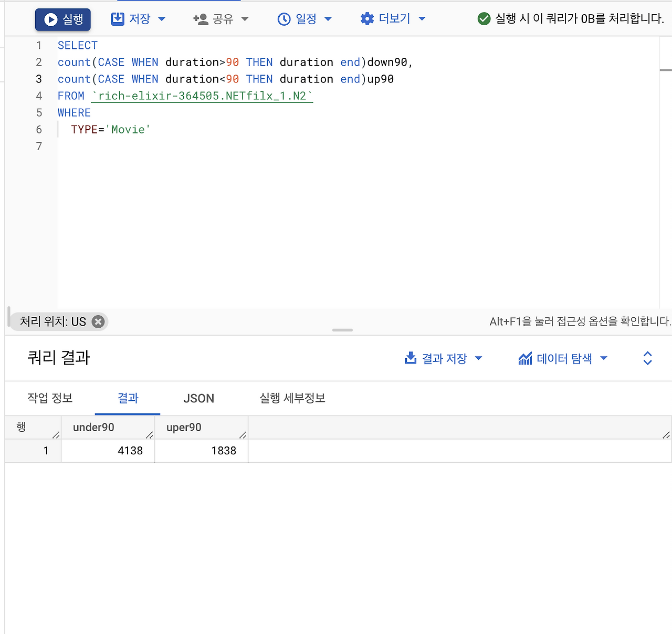Screen dimensions: 672x634
Task: Open the 더보기 dropdown arrow
Action: [422, 19]
